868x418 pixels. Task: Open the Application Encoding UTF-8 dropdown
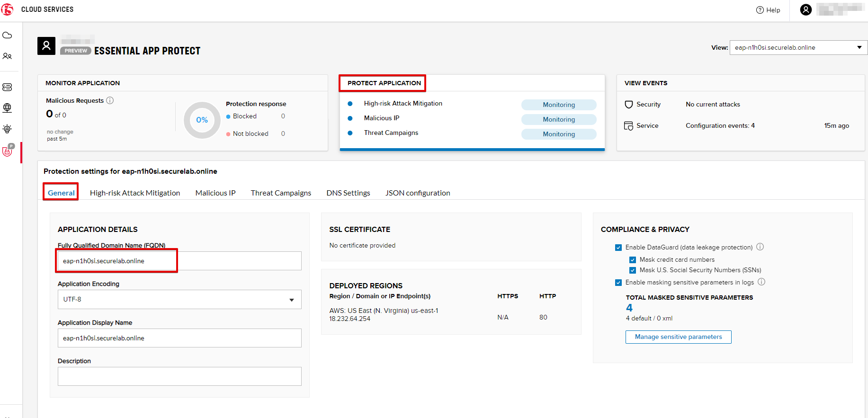[179, 299]
